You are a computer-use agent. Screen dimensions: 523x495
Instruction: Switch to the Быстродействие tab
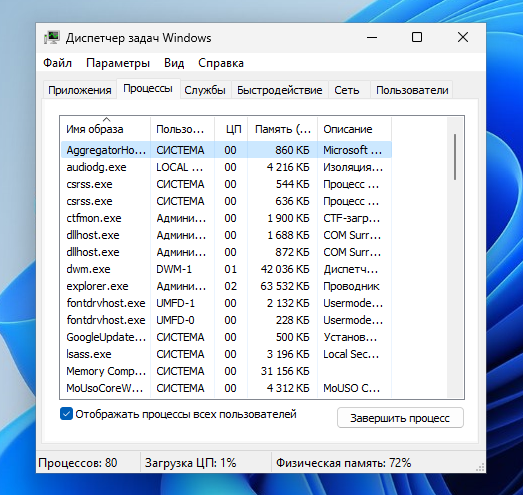280,90
